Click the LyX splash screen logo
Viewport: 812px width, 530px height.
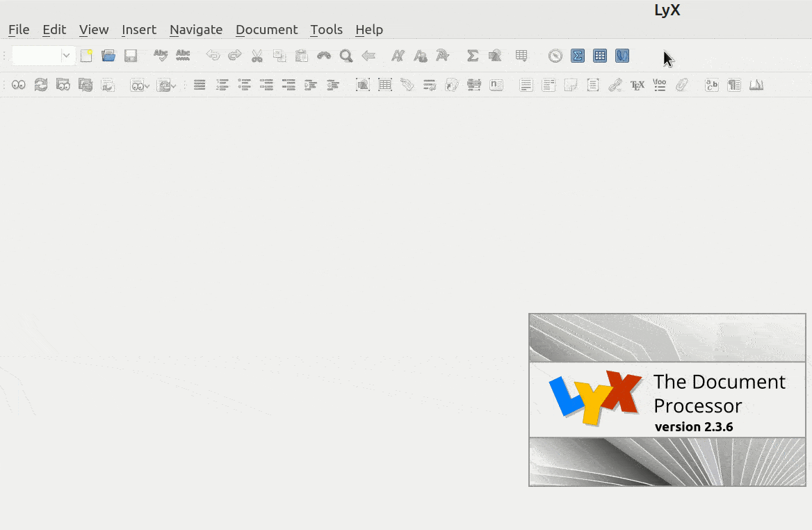tap(596, 397)
